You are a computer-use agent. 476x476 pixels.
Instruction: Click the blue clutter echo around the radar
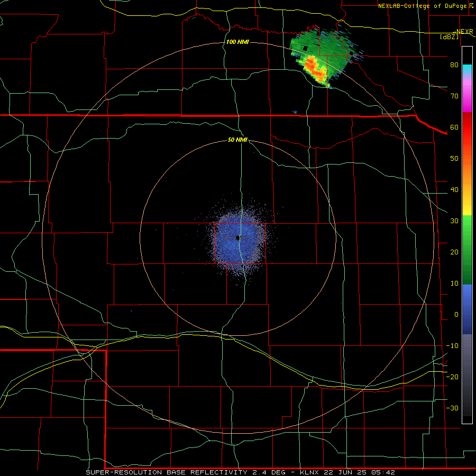[240, 240]
